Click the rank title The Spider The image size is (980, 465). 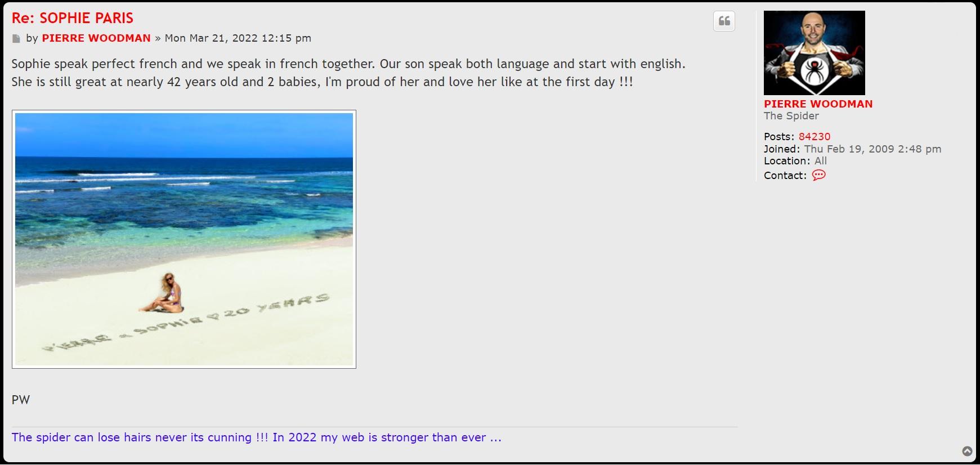(791, 116)
